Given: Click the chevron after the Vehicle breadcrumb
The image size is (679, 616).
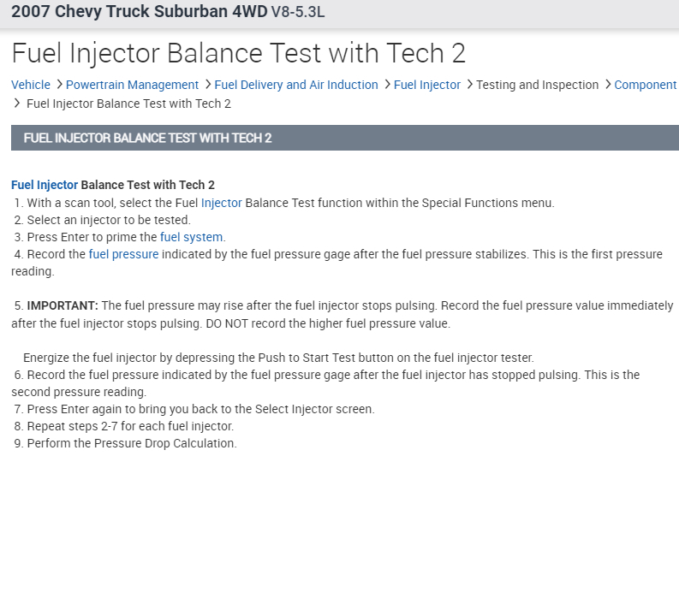Looking at the screenshot, I should click(x=59, y=85).
